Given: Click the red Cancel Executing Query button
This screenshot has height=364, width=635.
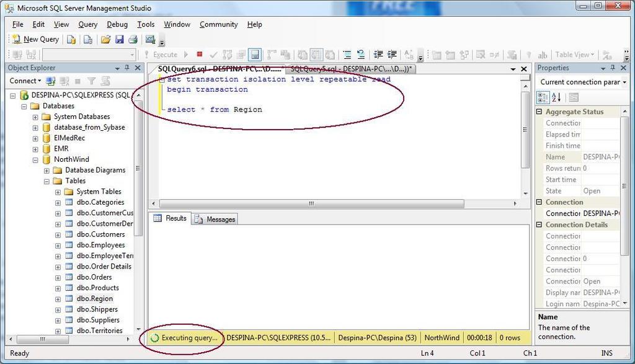Looking at the screenshot, I should 199,54.
